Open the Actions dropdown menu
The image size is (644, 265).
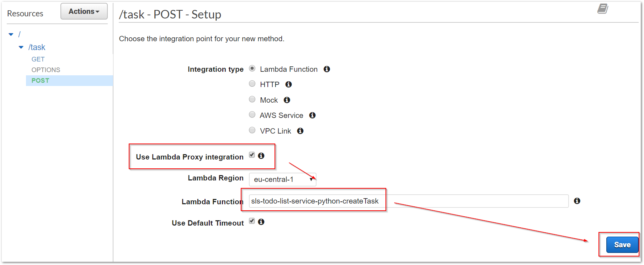click(x=84, y=11)
